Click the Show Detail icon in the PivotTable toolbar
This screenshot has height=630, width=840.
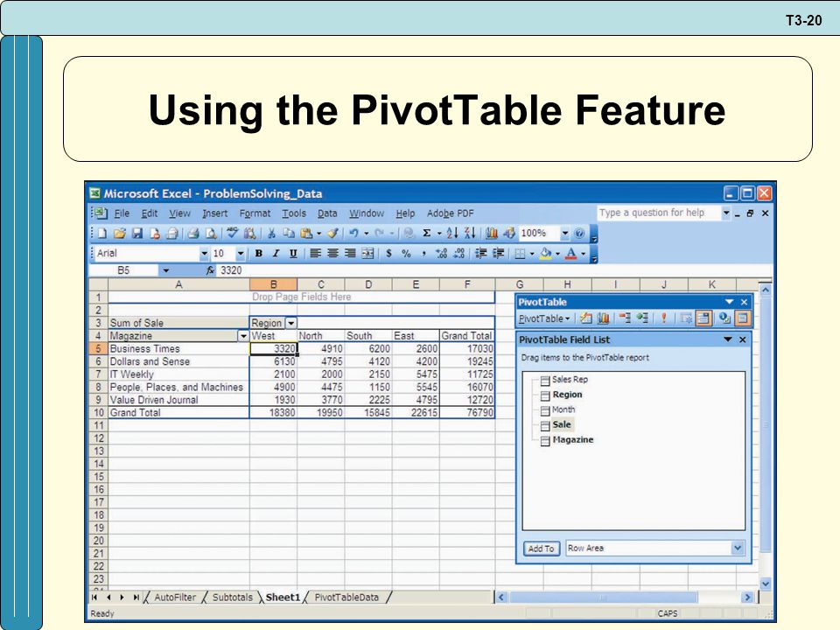(642, 318)
